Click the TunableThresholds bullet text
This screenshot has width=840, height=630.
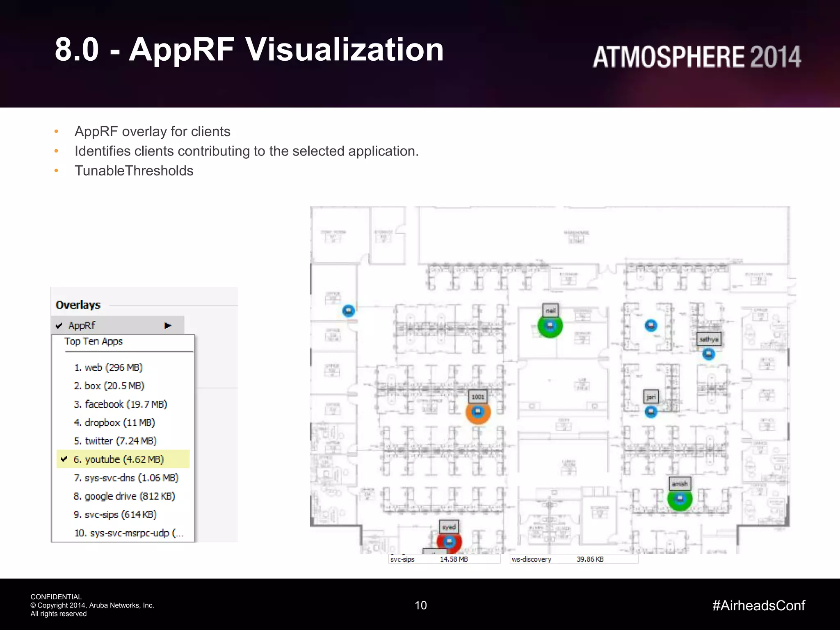pos(134,171)
